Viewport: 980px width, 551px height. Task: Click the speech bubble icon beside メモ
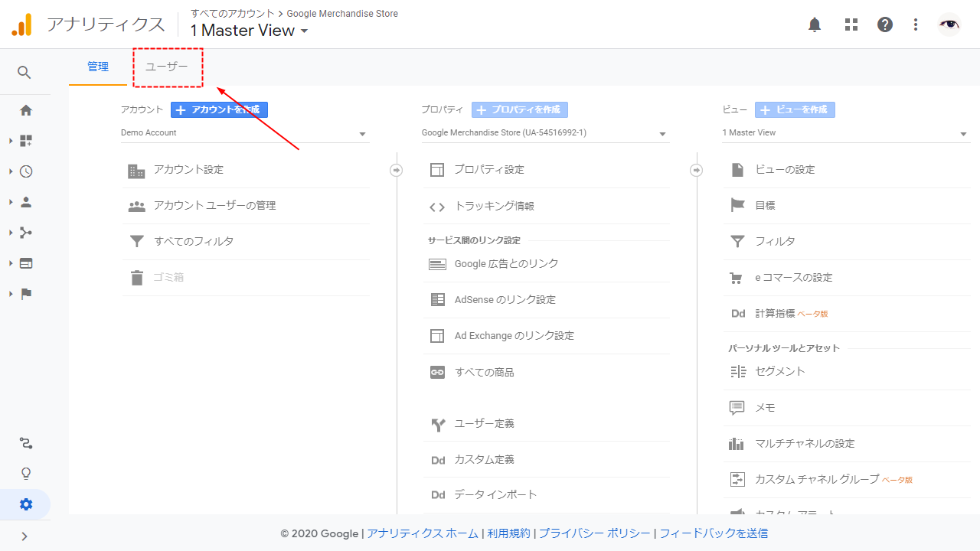click(x=737, y=408)
